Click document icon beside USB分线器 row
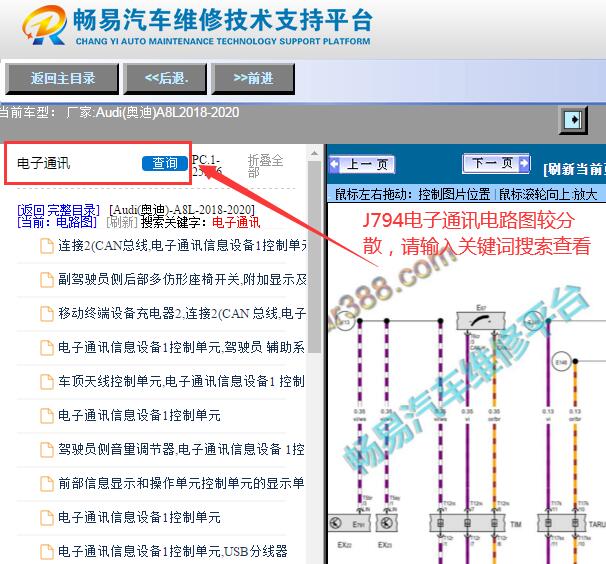The image size is (606, 564). 47,552
